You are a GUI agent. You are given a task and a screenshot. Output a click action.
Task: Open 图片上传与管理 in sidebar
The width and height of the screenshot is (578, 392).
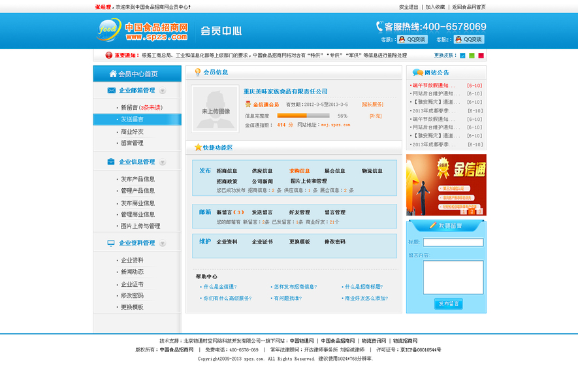pyautogui.click(x=140, y=226)
